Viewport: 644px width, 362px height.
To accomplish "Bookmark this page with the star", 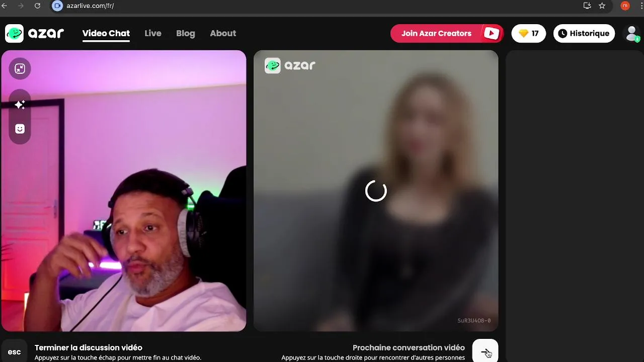I will coord(602,6).
